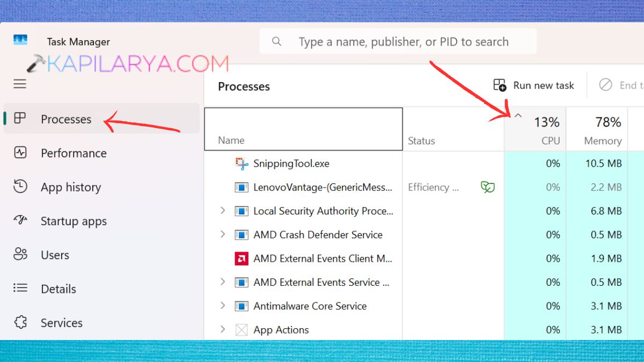Sort by the Name column header
644x362 pixels.
tap(303, 129)
